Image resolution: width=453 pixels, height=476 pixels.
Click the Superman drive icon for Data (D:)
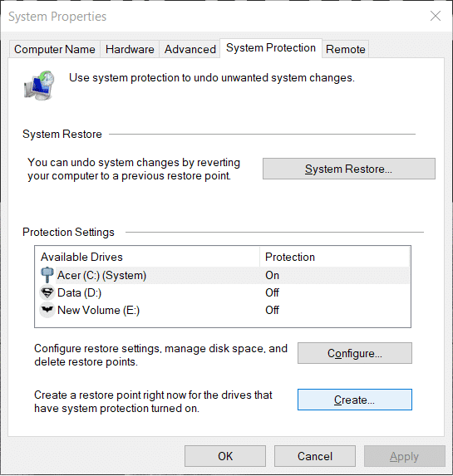(47, 292)
